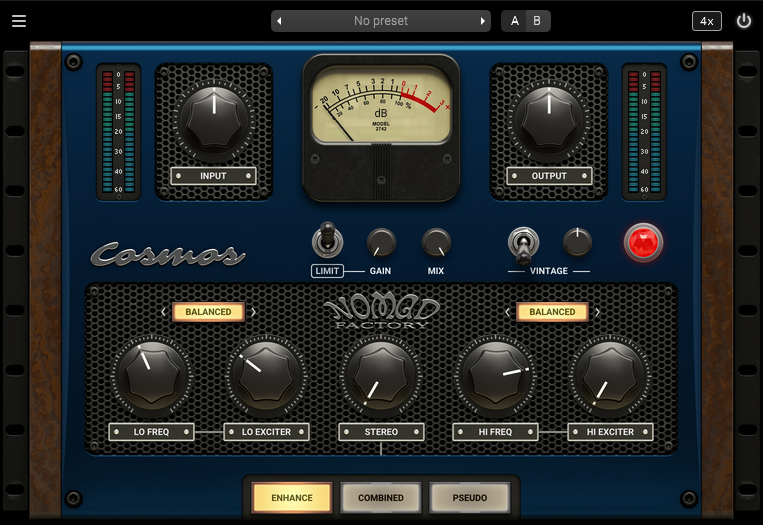This screenshot has width=763, height=525.
Task: Click the LO FREQ label plate
Action: pyautogui.click(x=151, y=432)
